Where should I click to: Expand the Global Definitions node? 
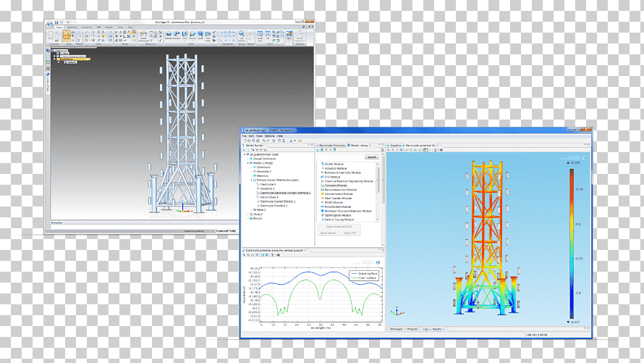pyautogui.click(x=247, y=159)
